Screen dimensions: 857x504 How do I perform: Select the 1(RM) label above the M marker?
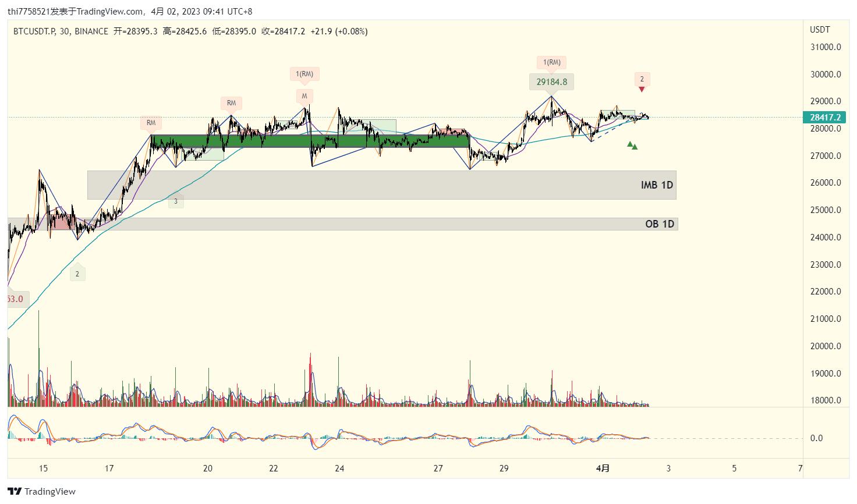[x=304, y=74]
